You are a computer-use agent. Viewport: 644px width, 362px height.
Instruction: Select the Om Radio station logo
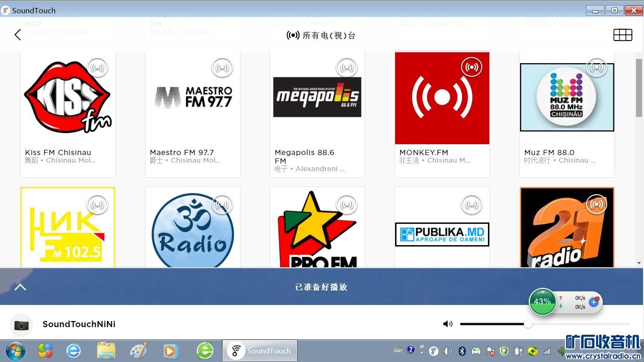(193, 230)
